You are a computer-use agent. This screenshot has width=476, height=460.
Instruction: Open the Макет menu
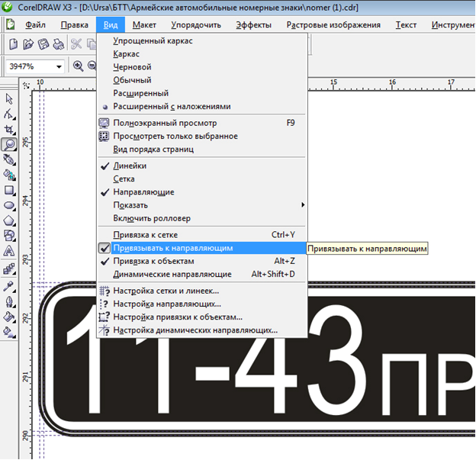pyautogui.click(x=144, y=25)
